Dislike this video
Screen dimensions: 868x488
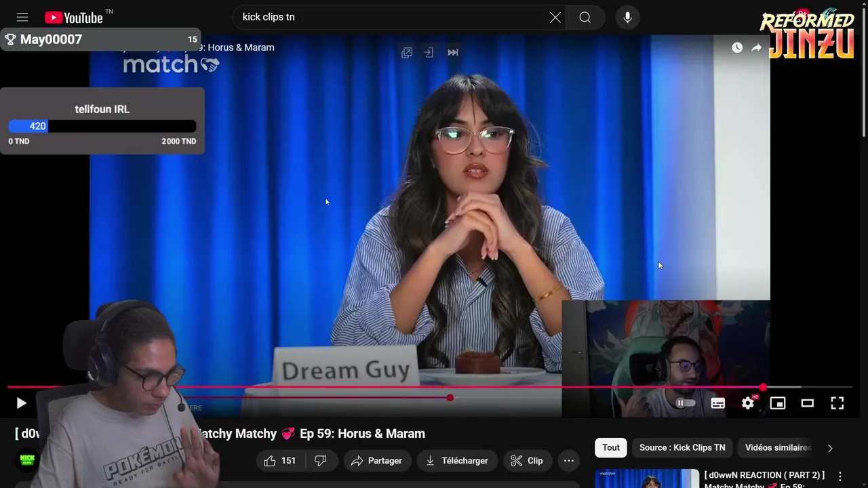321,461
